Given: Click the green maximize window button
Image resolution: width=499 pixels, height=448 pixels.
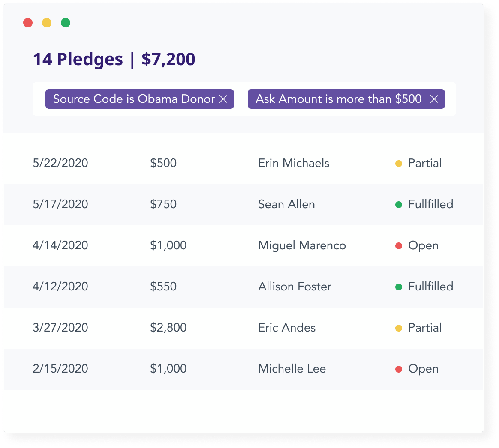Looking at the screenshot, I should point(66,23).
